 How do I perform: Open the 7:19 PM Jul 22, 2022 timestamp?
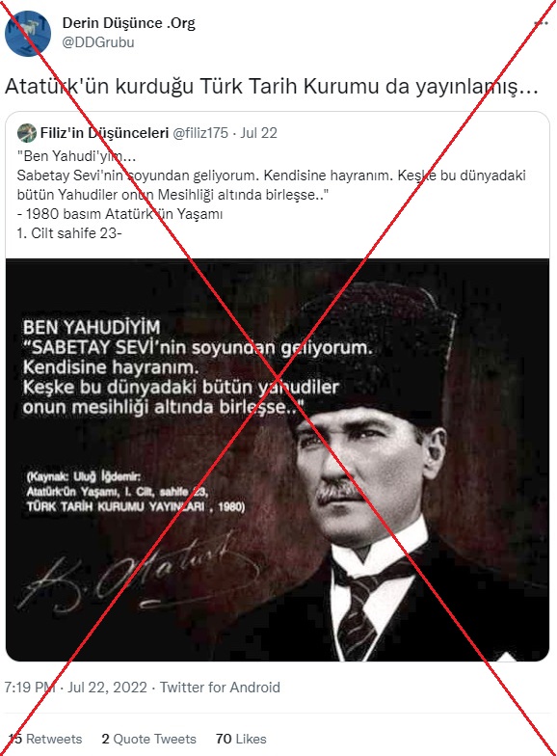point(75,687)
